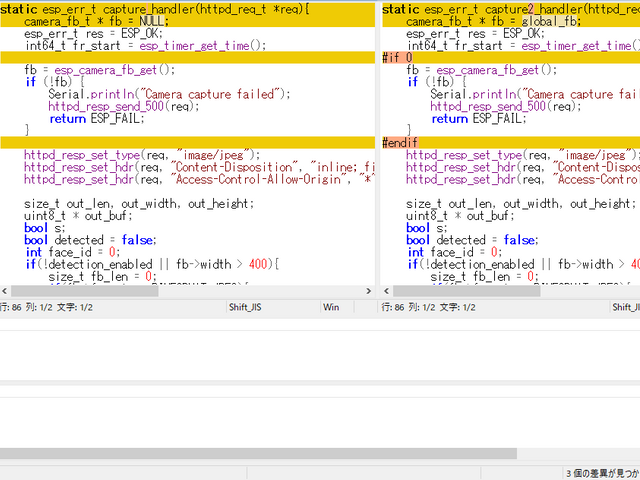Click the right pane line/column position indicator
Screen dimensions: 640x480
[428, 307]
